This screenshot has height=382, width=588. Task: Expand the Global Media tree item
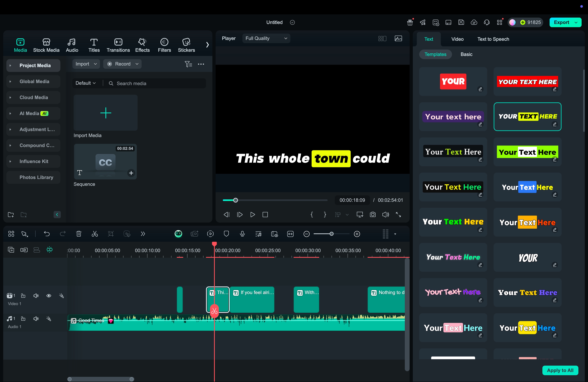pyautogui.click(x=10, y=82)
